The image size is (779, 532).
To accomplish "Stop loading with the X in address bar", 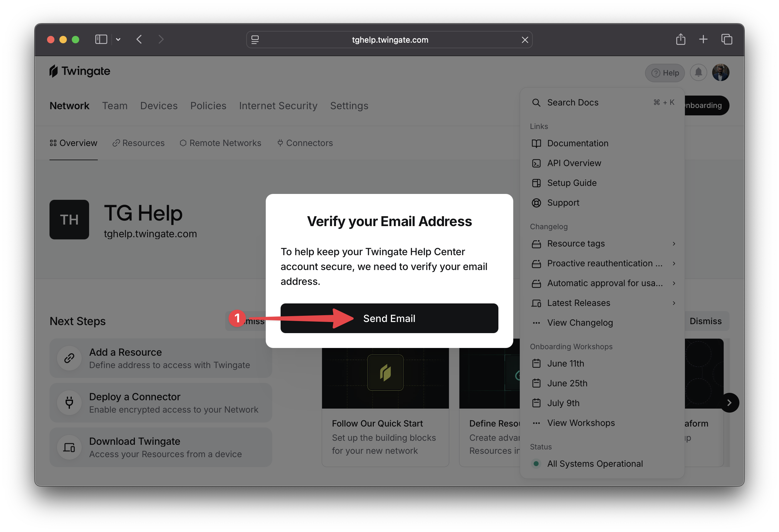I will pos(525,40).
